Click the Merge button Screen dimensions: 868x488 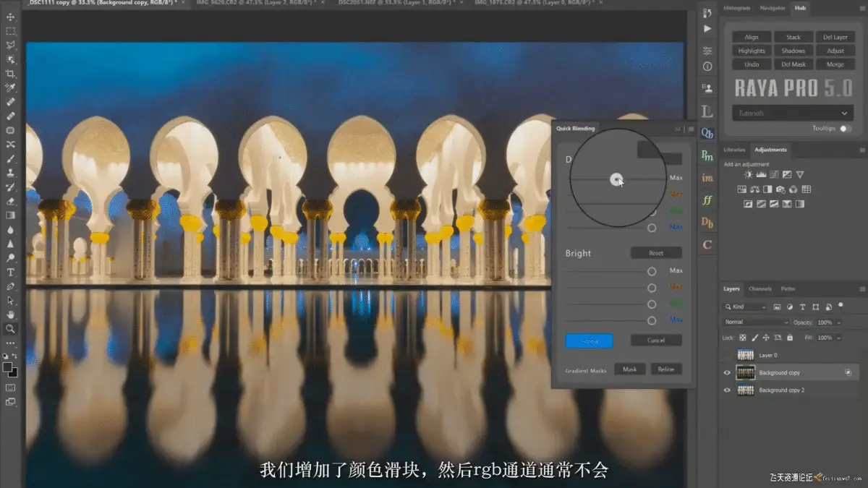[835, 64]
